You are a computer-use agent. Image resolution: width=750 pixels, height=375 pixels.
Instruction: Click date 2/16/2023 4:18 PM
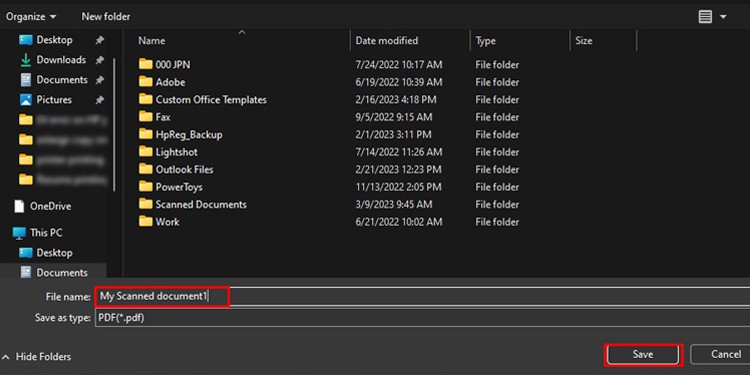(396, 100)
